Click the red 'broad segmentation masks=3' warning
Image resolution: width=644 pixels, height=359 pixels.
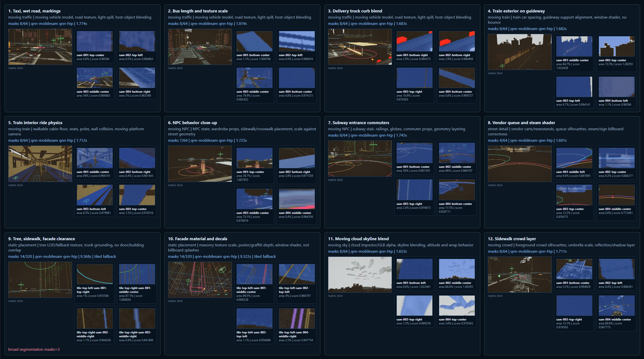point(34,349)
